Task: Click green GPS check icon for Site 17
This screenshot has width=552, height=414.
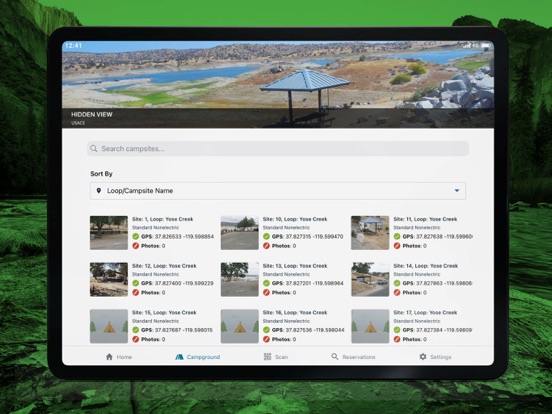Action: click(397, 330)
